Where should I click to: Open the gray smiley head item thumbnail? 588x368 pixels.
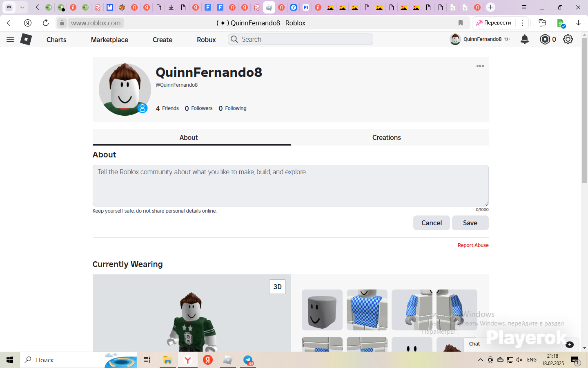(322, 310)
